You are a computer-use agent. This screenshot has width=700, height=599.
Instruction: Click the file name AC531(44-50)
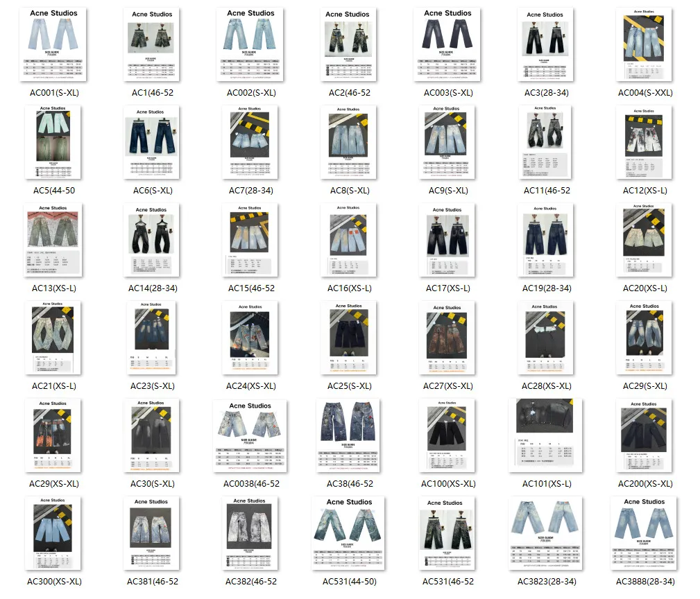[350, 581]
